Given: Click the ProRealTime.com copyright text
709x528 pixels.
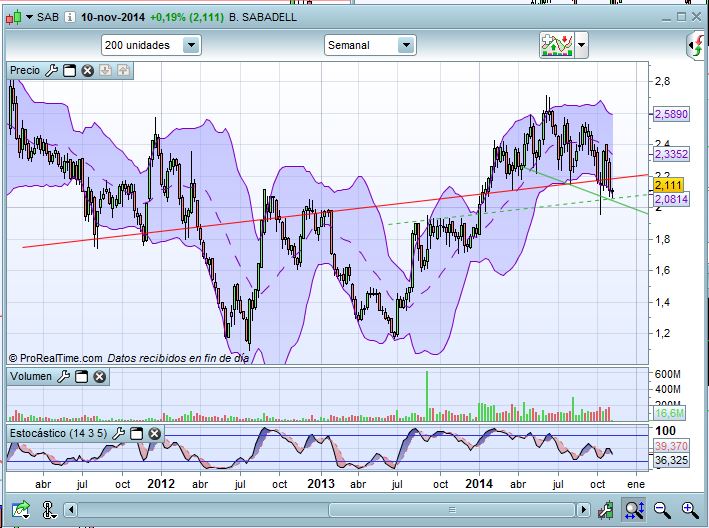Looking at the screenshot, I should [56, 358].
